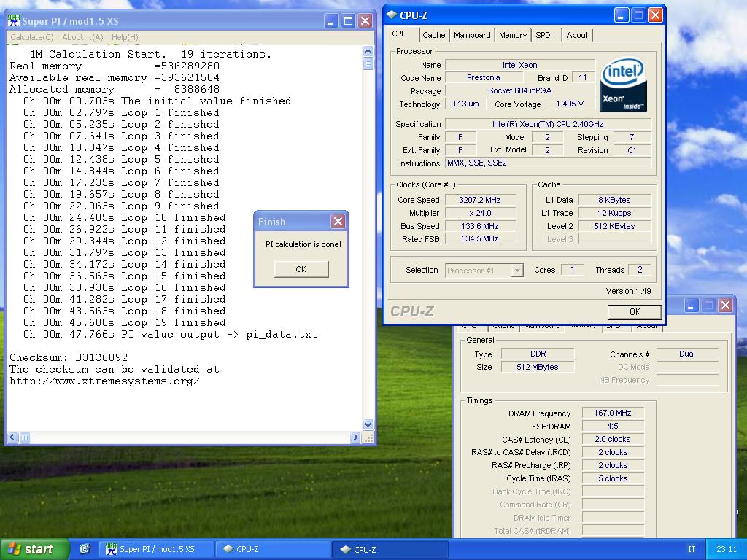Click the Name field Intel Xeon
Screen dimensions: 747x560
click(x=519, y=65)
